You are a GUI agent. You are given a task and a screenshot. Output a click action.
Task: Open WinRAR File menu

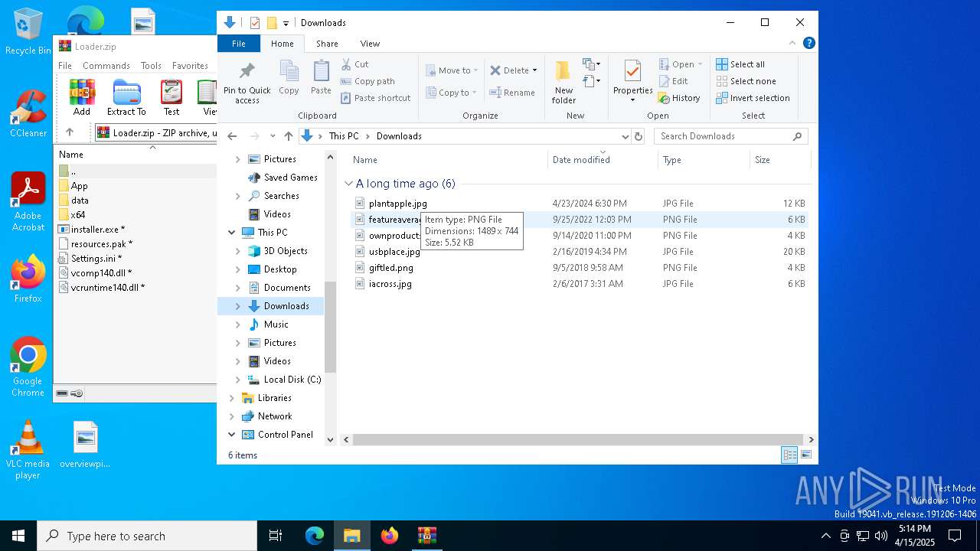tap(65, 66)
